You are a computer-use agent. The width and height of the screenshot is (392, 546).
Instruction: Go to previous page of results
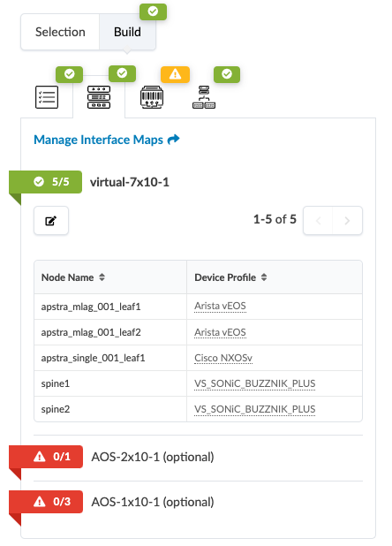click(x=318, y=221)
